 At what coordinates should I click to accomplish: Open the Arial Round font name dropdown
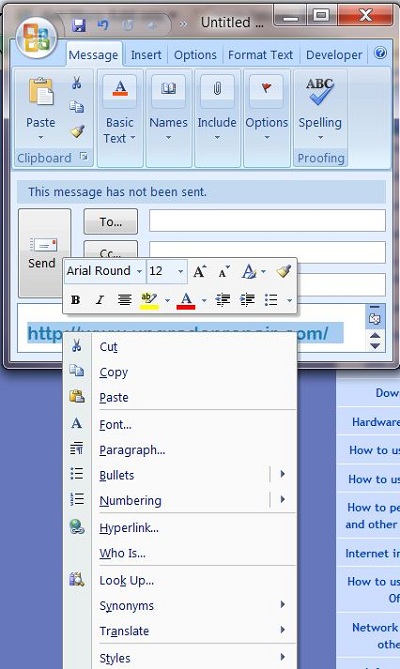click(139, 271)
